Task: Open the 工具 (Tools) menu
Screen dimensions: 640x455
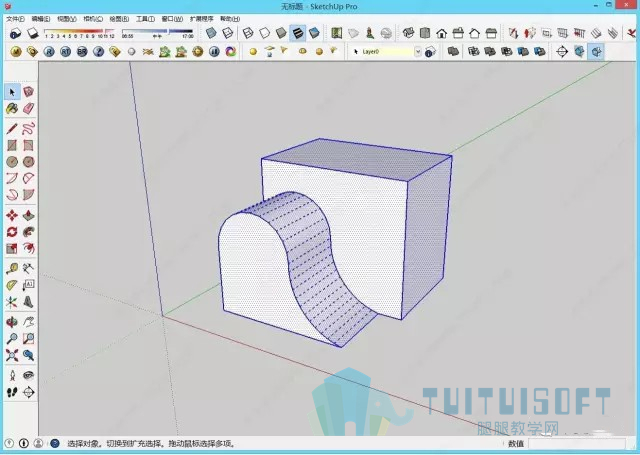Action: pyautogui.click(x=145, y=19)
